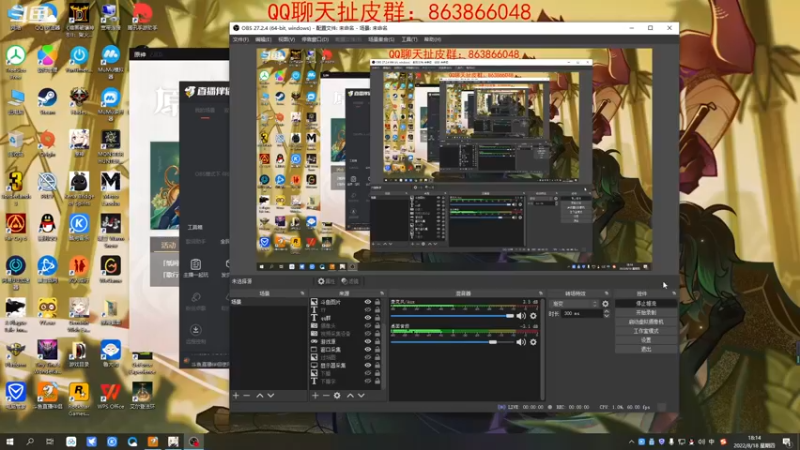Click the OBS icon on the taskbar
The height and width of the screenshot is (450, 800).
(194, 442)
